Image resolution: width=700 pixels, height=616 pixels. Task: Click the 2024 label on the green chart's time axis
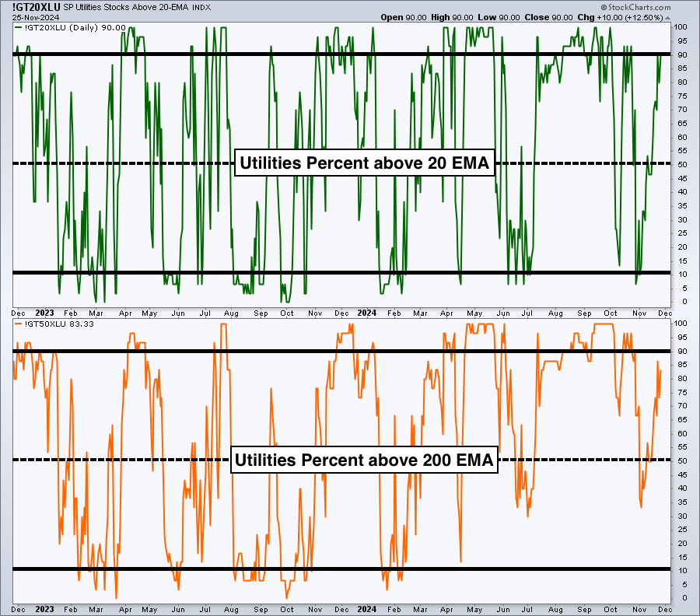point(367,313)
